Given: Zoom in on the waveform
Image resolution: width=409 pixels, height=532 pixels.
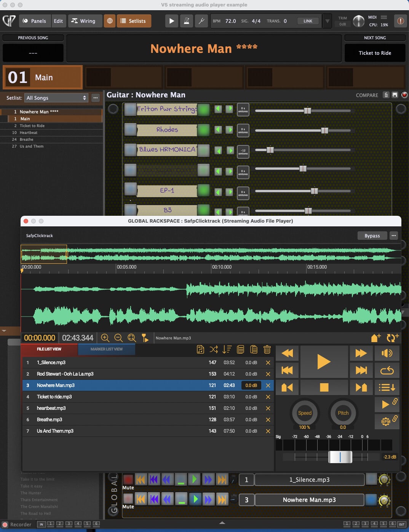Looking at the screenshot, I should click(x=105, y=338).
